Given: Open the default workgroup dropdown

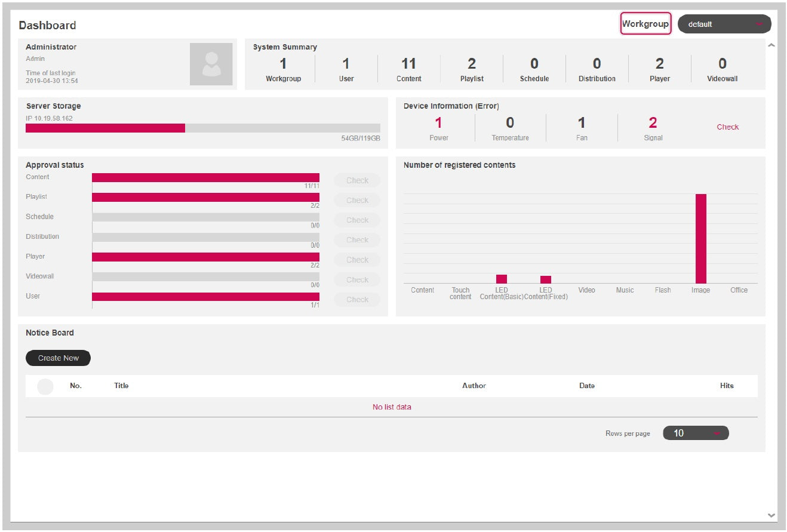Looking at the screenshot, I should click(724, 24).
